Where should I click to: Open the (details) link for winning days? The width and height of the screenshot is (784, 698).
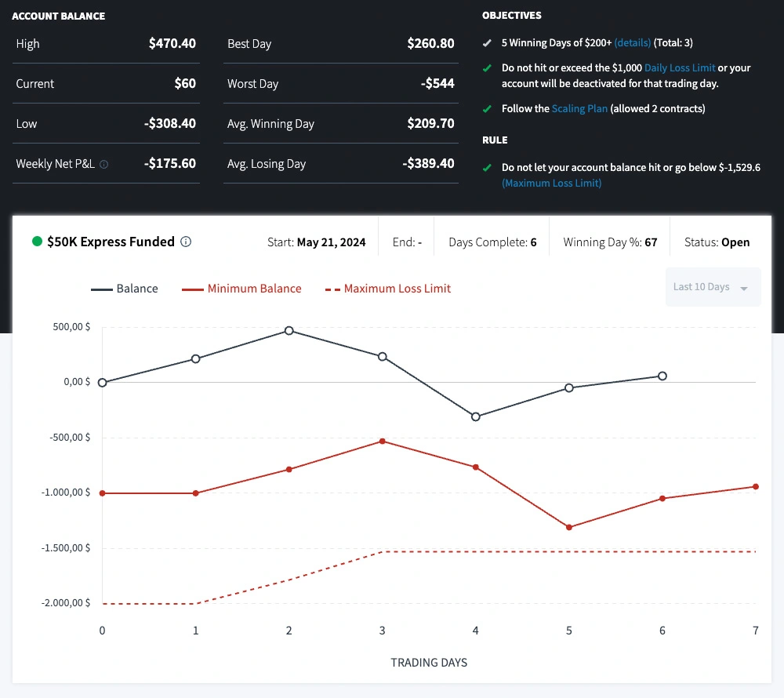coord(632,43)
